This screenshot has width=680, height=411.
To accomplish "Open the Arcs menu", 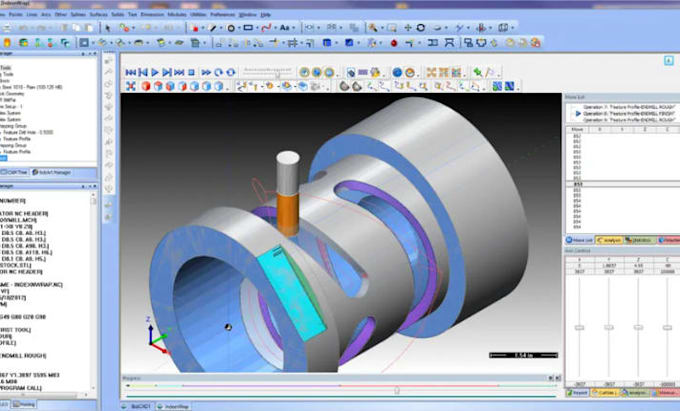I will coord(46,15).
